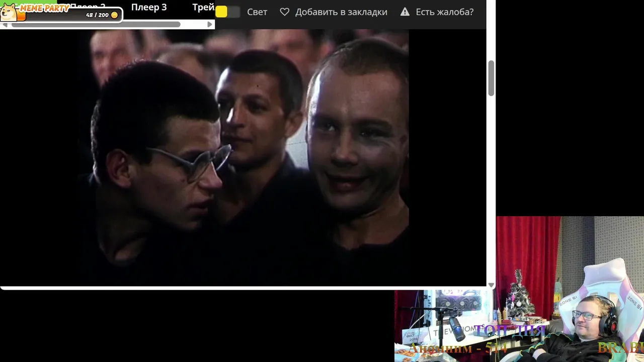This screenshot has width=644, height=362.
Task: Click the warning triangle complaint icon
Action: coord(405,12)
